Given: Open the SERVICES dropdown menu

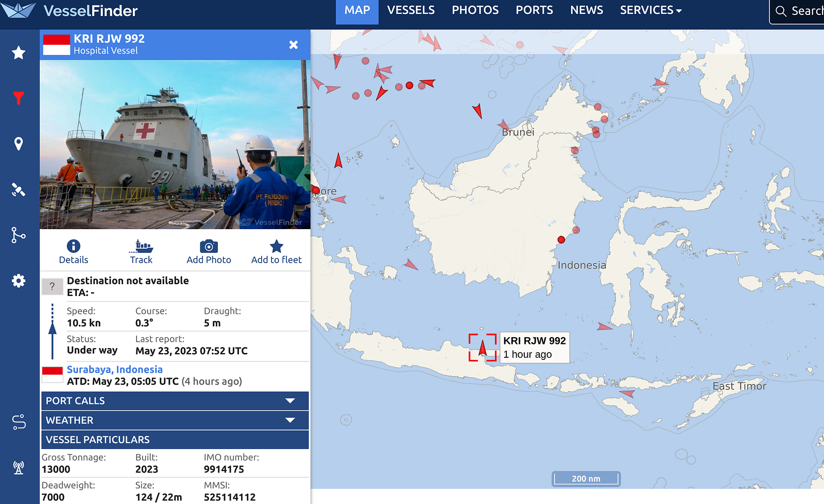Looking at the screenshot, I should click(651, 10).
